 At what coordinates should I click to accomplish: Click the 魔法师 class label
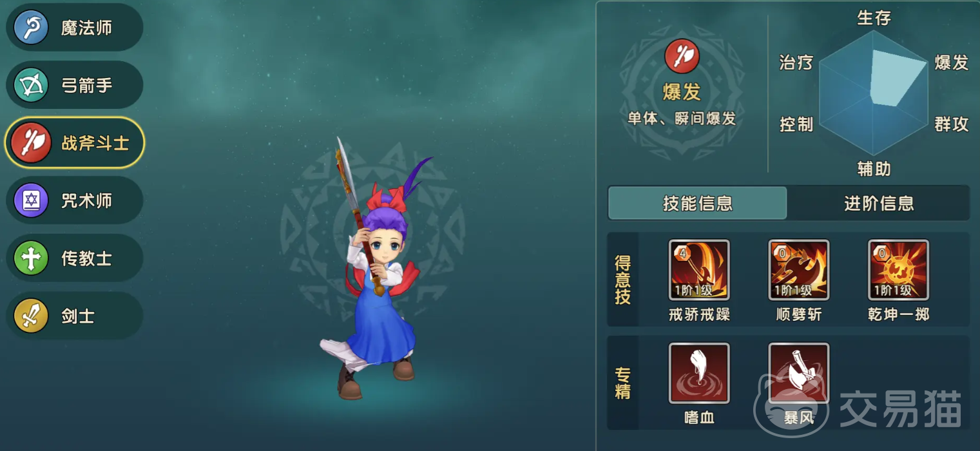[x=86, y=28]
